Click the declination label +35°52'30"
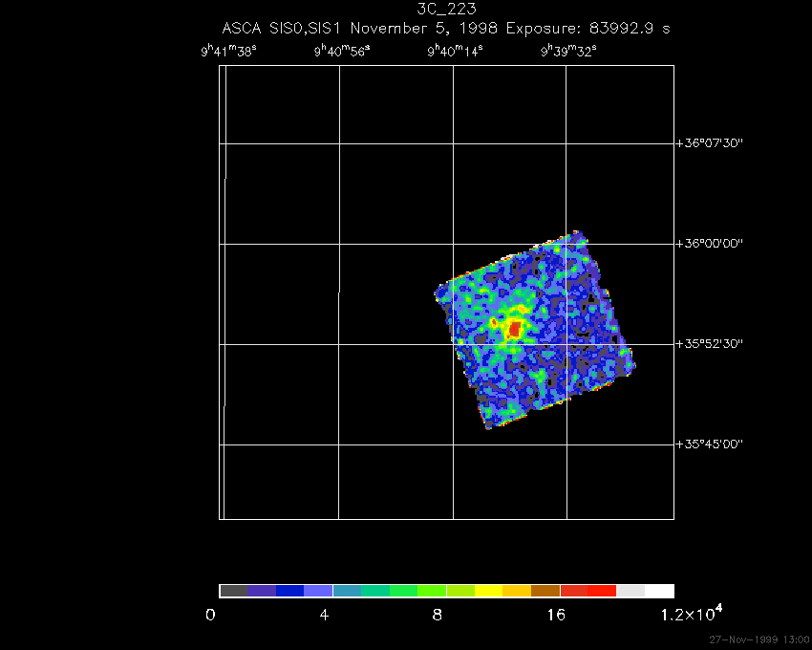This screenshot has width=812, height=650. pos(710,344)
